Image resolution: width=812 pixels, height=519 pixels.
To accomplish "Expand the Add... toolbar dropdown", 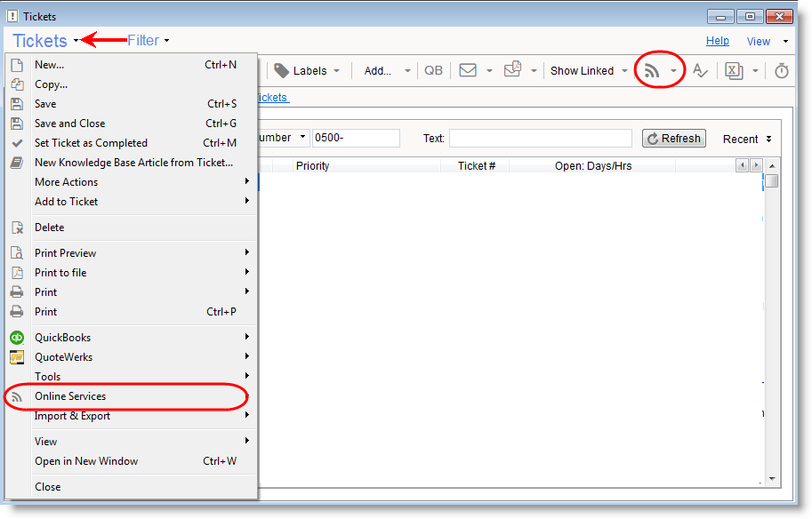I will 388,71.
